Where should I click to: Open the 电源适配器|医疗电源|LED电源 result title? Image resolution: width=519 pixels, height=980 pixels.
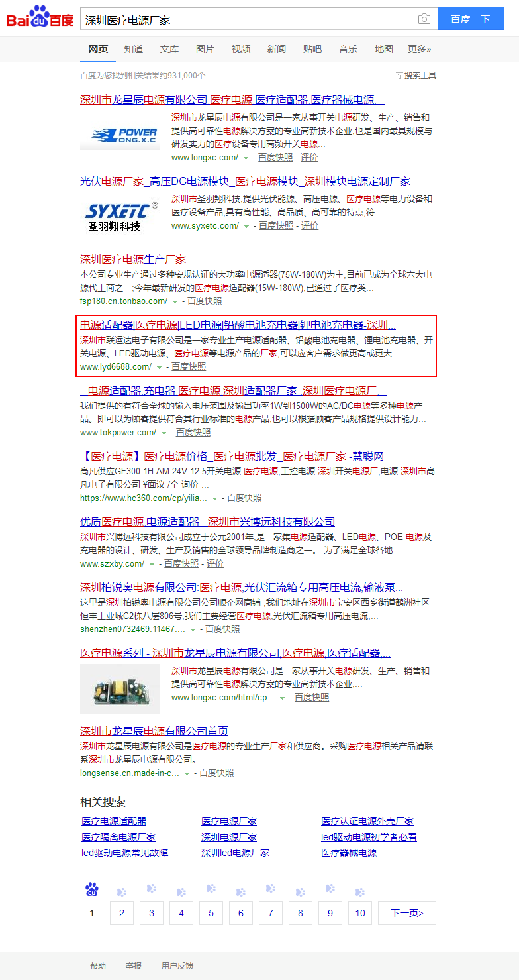(x=238, y=325)
